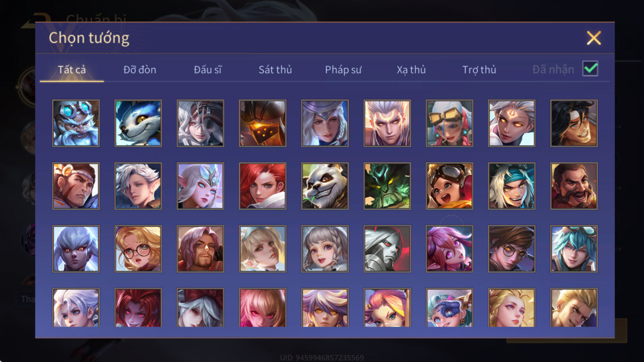This screenshot has width=644, height=362.
Task: Select the aviator goggles girl hero
Action: tap(449, 186)
